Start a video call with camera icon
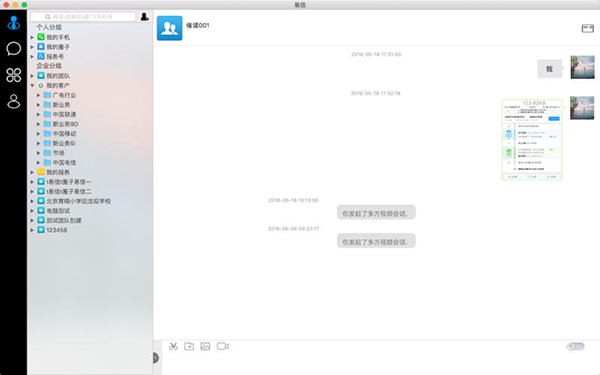Image resolution: width=600 pixels, height=375 pixels. (223, 346)
